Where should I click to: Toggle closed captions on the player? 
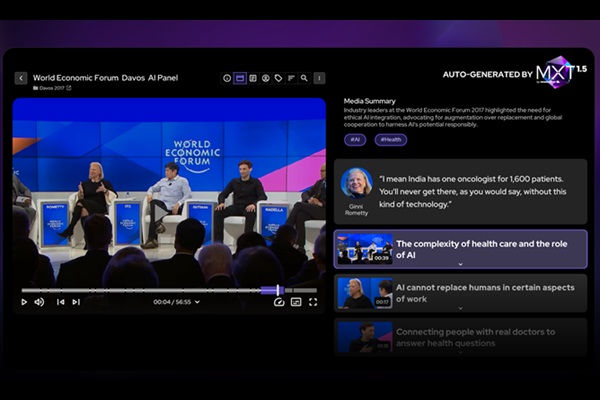(296, 302)
